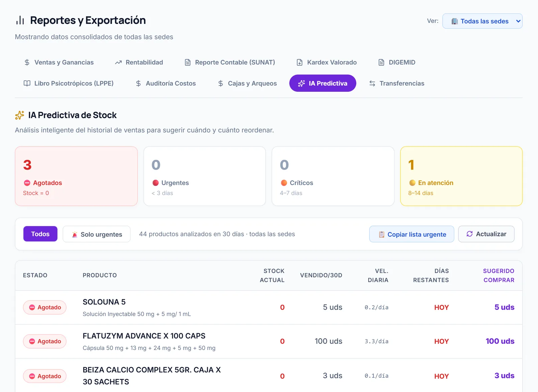
Task: Click the refresh icon in Actualizar button
Action: (470, 234)
